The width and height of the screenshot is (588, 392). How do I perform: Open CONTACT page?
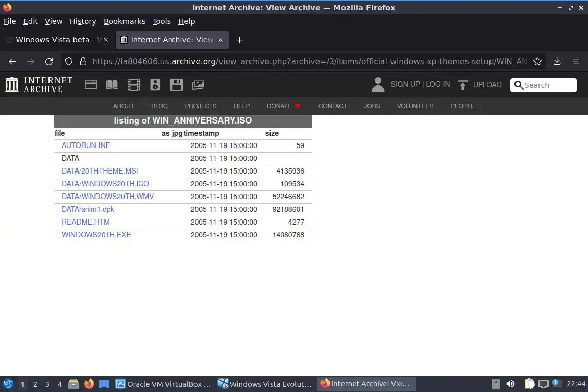[333, 106]
